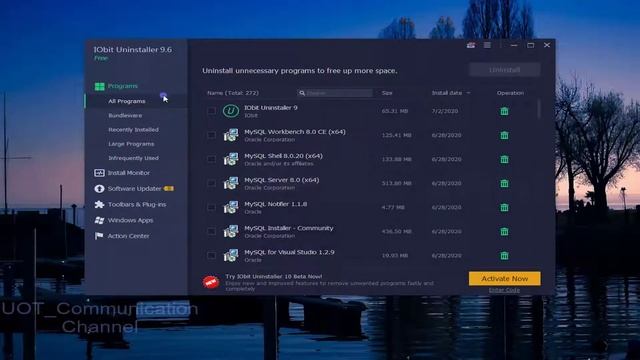Click the IObit Uninstaller 9 program icon
640x360 pixels.
point(231,111)
